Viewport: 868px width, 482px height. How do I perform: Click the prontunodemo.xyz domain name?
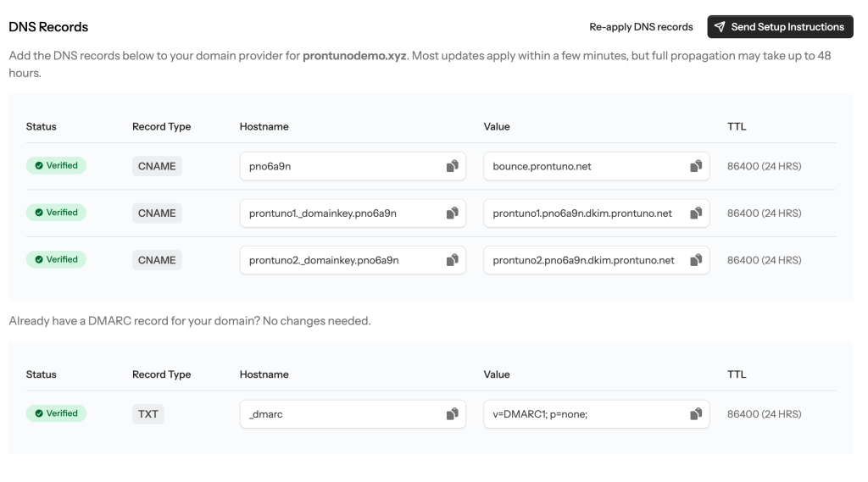pyautogui.click(x=354, y=56)
